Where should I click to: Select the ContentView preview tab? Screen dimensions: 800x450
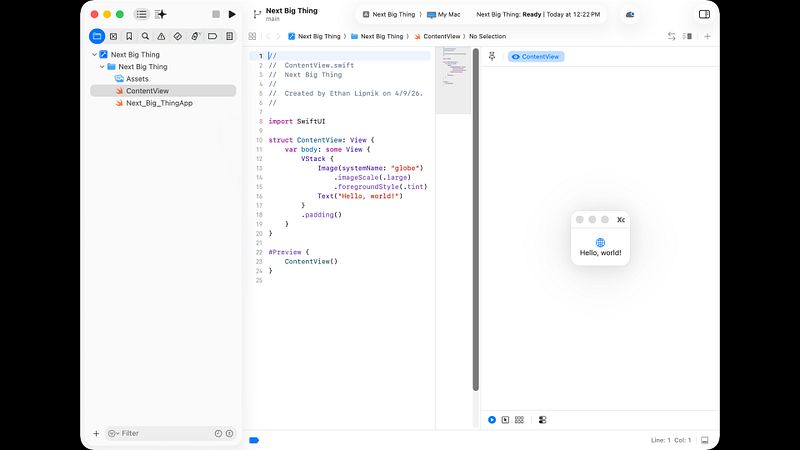[536, 57]
